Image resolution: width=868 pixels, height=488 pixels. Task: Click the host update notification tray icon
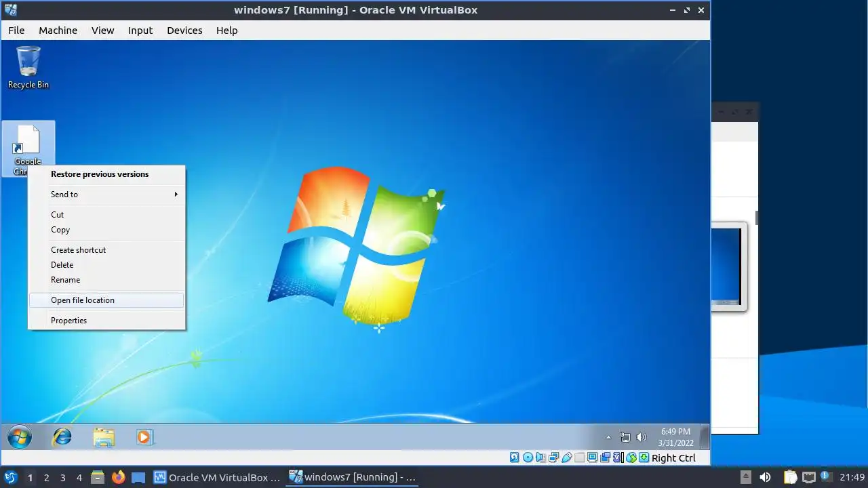[x=826, y=476]
